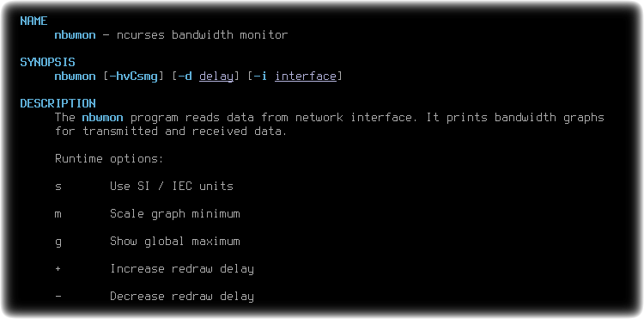644x319 pixels.
Task: Click 'ncurses bandwidth monitor' text
Action: pos(203,35)
